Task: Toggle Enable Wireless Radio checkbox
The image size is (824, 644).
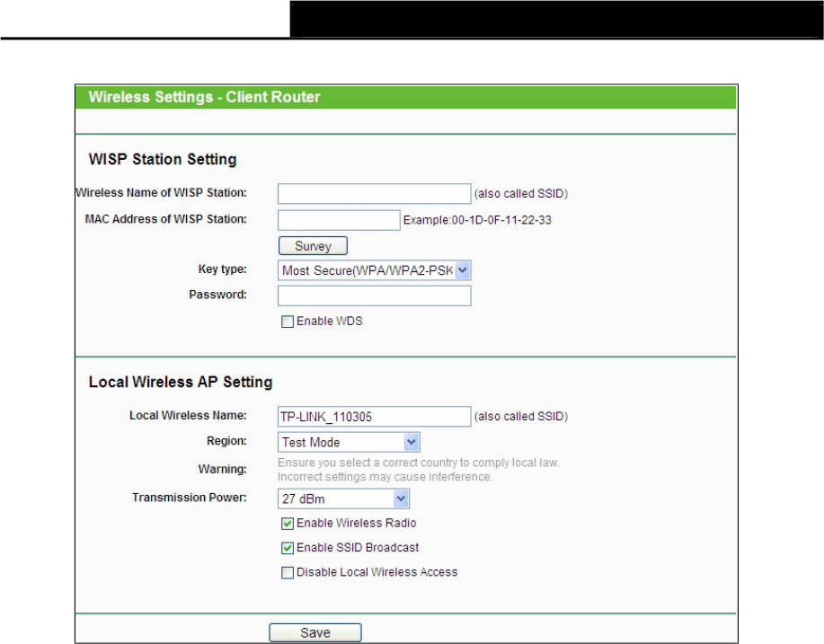Action: click(288, 523)
